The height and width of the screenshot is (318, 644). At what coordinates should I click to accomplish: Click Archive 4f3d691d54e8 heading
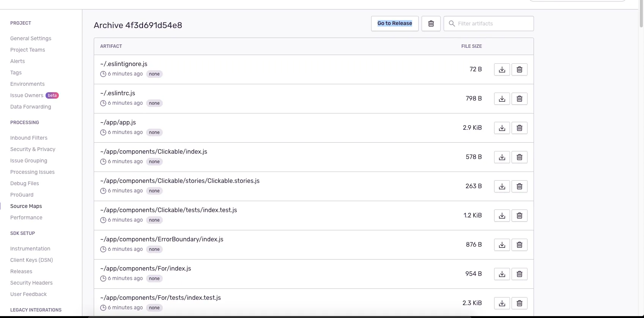[138, 25]
